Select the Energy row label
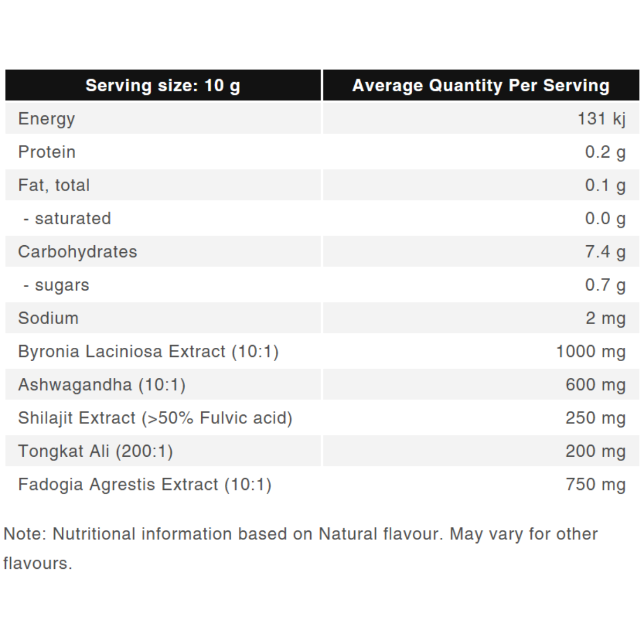Image resolution: width=644 pixels, height=644 pixels. pyautogui.click(x=47, y=119)
